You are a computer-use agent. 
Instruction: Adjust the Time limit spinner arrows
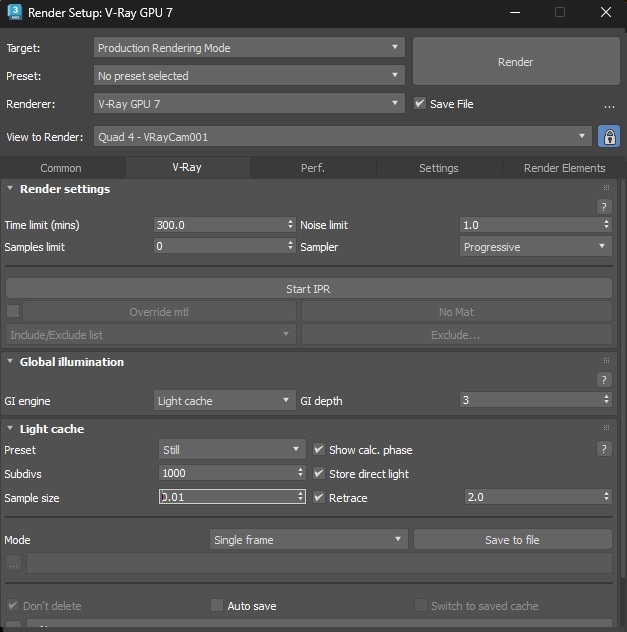tap(291, 225)
